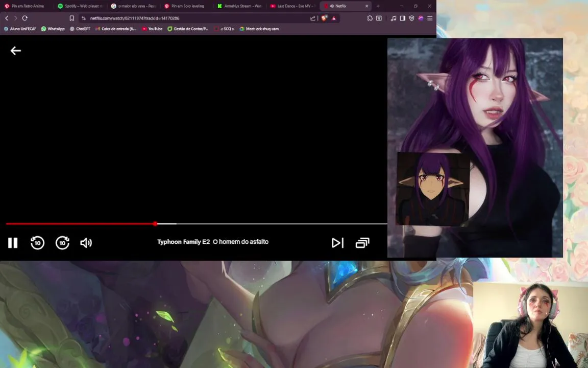The height and width of the screenshot is (368, 588).
Task: Rewind 10 seconds in the player
Action: click(37, 243)
